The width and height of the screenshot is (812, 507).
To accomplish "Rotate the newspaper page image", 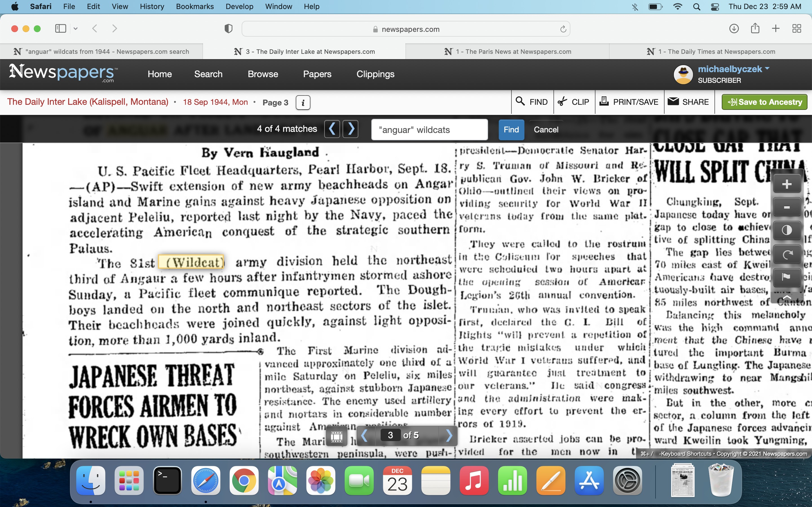I will coord(787,255).
